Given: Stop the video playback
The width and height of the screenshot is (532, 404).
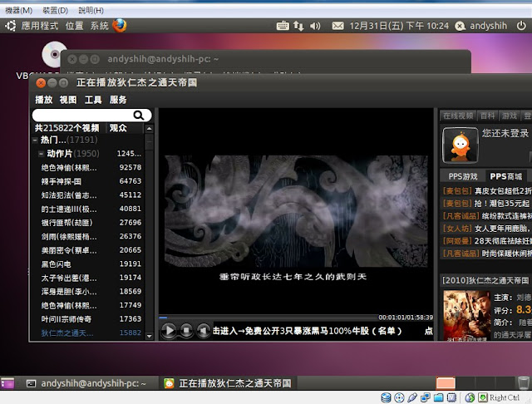Looking at the screenshot, I should [186, 330].
